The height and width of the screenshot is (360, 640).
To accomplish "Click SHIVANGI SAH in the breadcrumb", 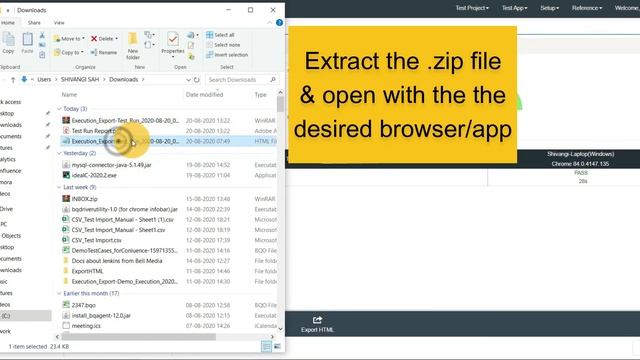I will tap(80, 80).
